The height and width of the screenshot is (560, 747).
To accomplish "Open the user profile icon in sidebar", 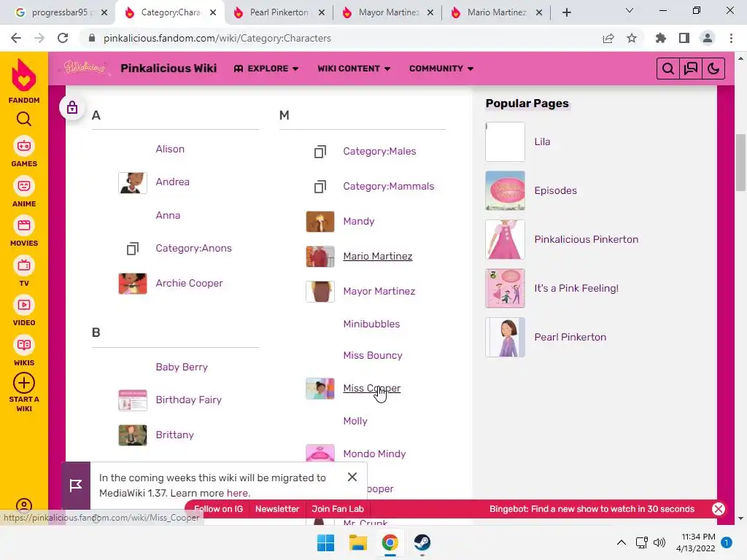I will pyautogui.click(x=24, y=505).
